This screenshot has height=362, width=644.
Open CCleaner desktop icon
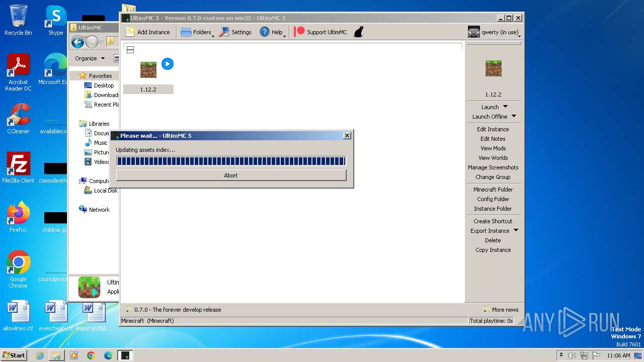[18, 119]
